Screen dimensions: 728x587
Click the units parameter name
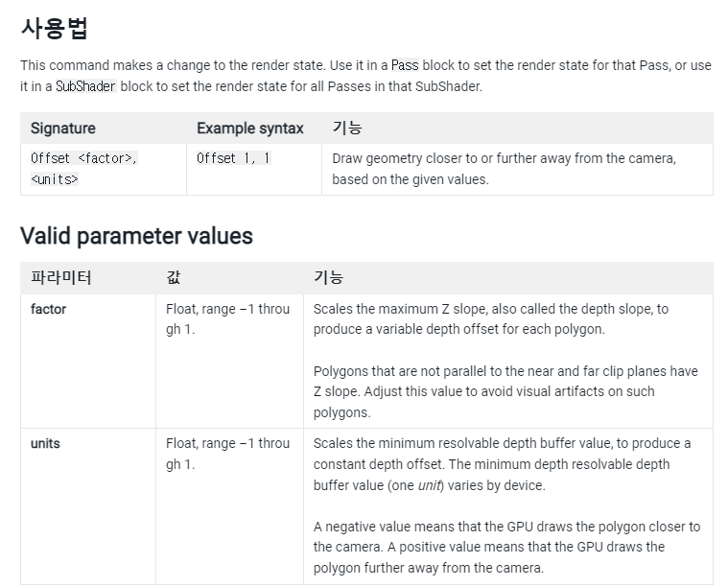pos(46,443)
